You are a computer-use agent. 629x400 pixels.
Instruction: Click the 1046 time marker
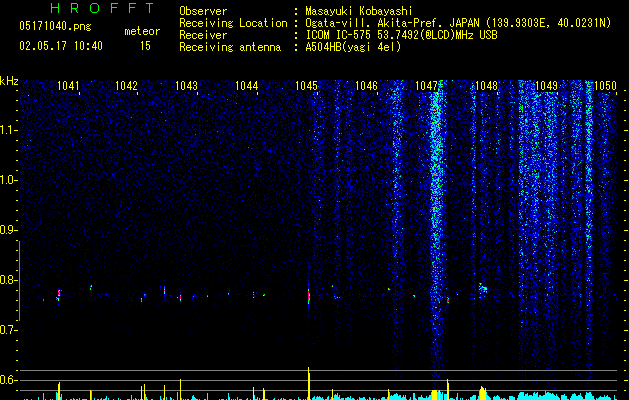(x=366, y=86)
